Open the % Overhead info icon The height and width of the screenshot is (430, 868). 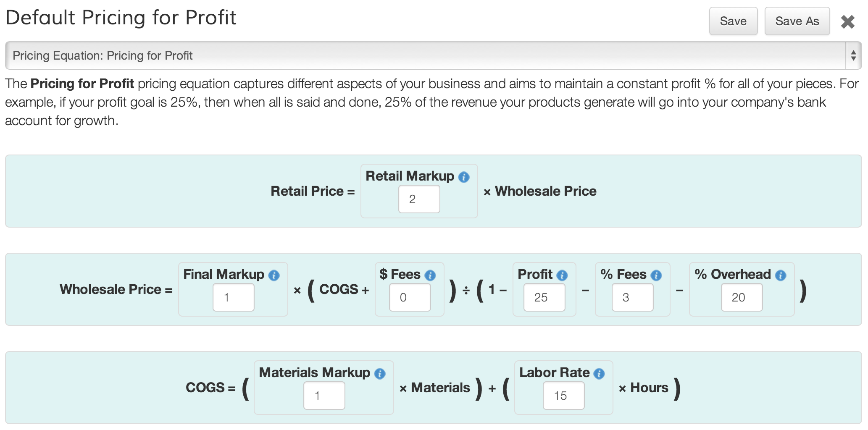click(x=780, y=275)
